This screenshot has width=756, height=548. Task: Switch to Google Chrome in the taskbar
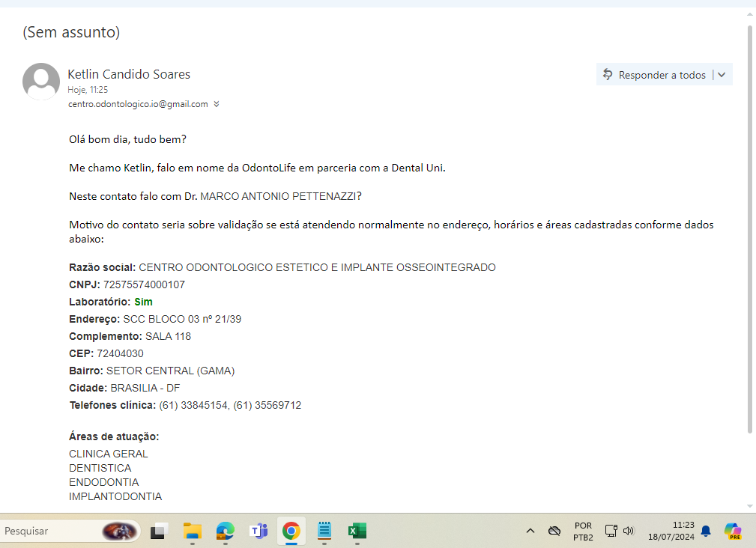point(291,531)
